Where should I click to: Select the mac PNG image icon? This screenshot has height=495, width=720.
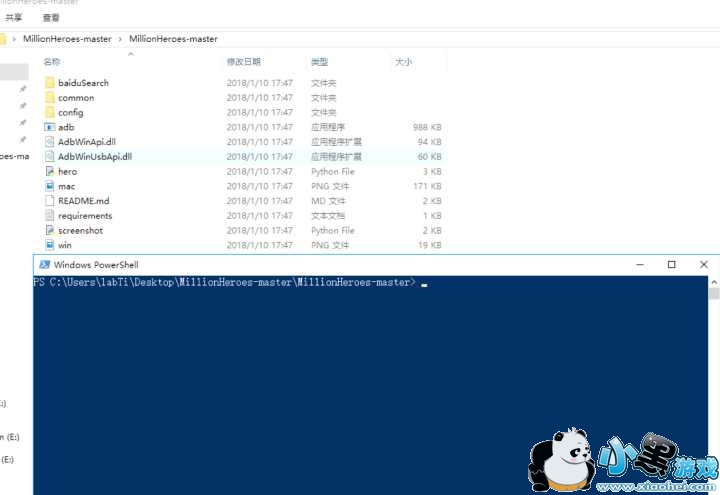[x=50, y=186]
